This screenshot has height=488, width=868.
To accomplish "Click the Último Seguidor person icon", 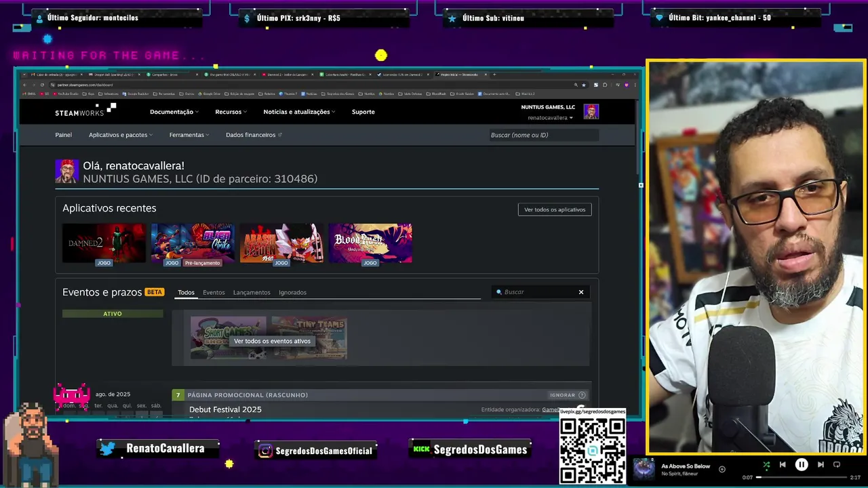I will pos(39,18).
